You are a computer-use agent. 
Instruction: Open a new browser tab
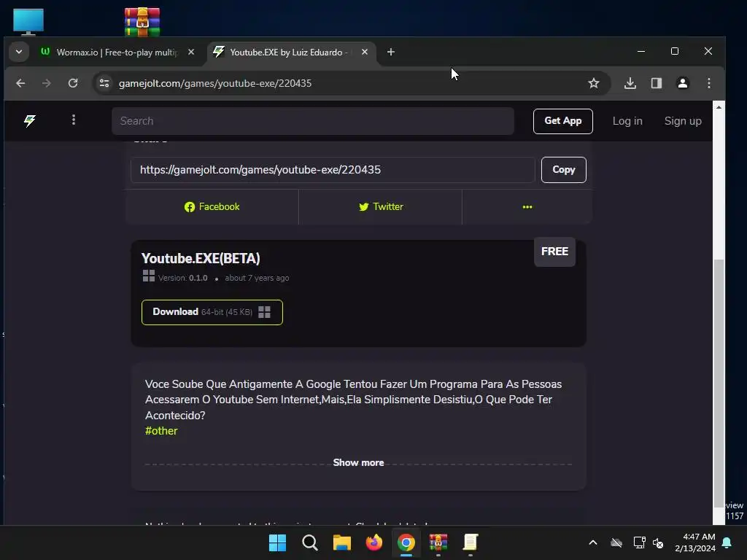coord(391,52)
